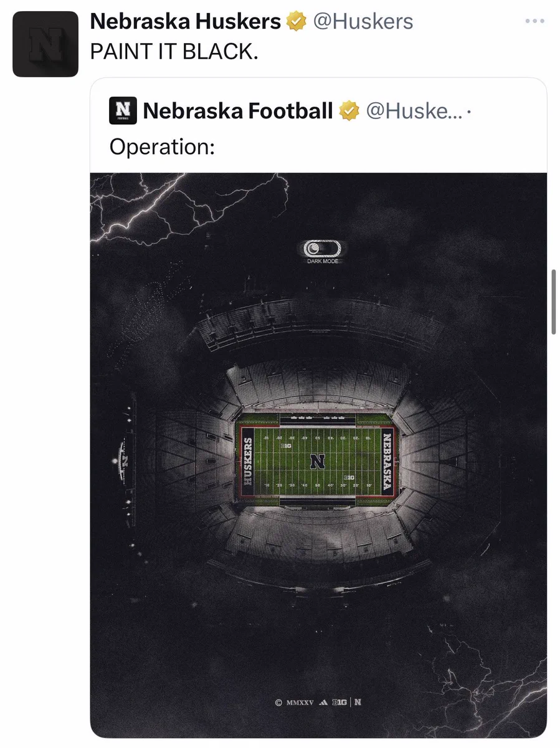Click the quoted tweet text 'Operation:'

point(162,147)
